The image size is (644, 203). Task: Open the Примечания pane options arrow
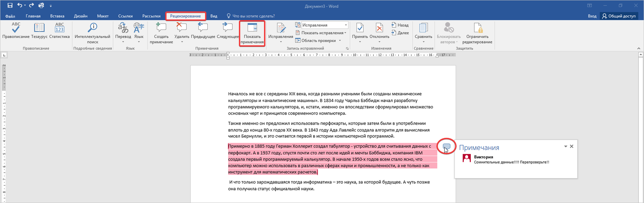pos(565,146)
